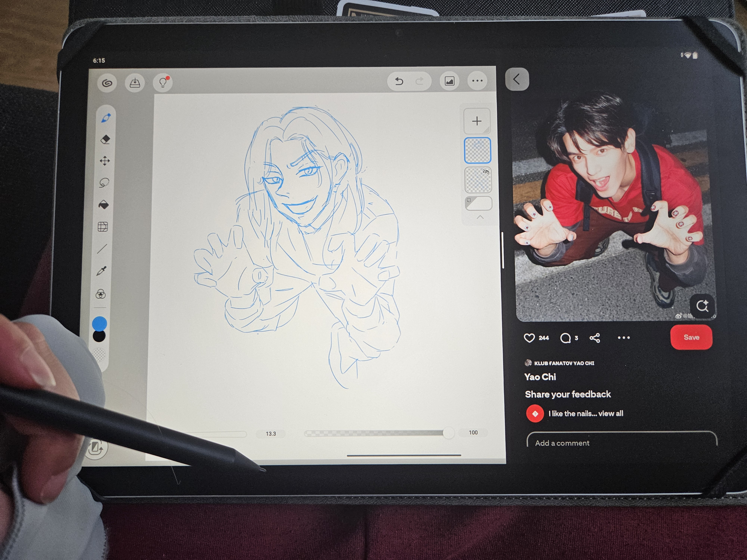This screenshot has height=560, width=747.
Task: Like the pin with heart icon
Action: [x=529, y=338]
